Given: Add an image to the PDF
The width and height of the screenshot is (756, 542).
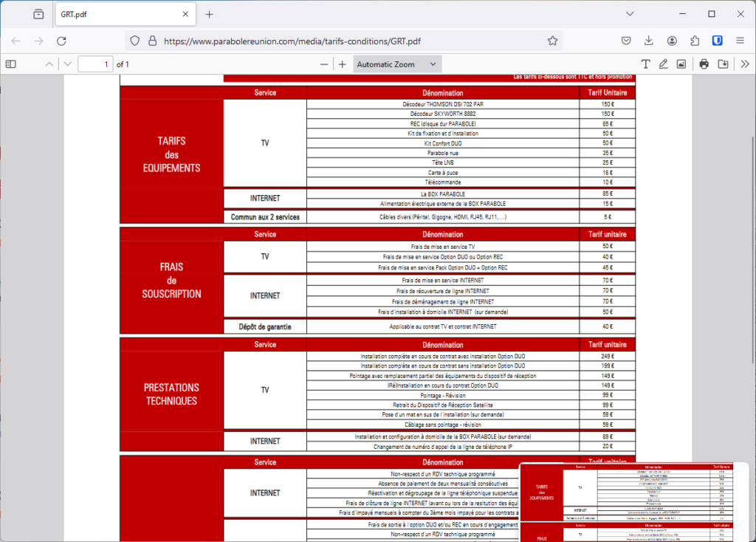Looking at the screenshot, I should (x=681, y=64).
